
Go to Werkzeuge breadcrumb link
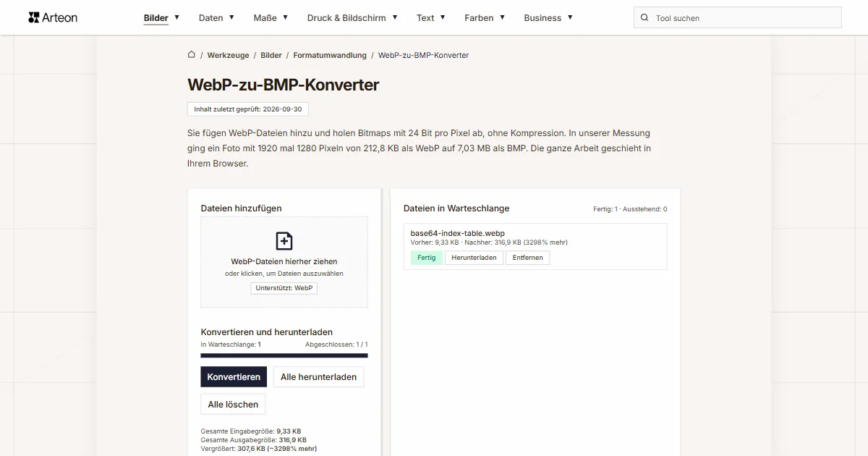[x=228, y=55]
